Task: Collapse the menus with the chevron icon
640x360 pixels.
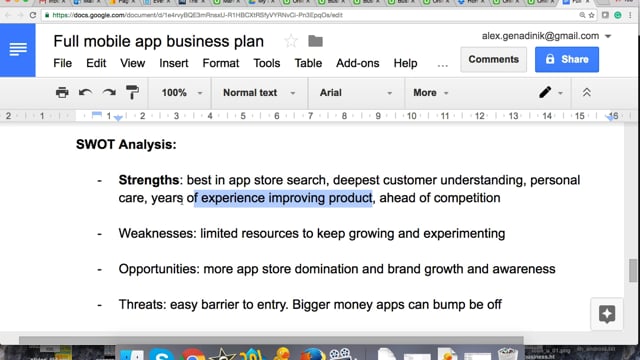Action: coord(587,93)
